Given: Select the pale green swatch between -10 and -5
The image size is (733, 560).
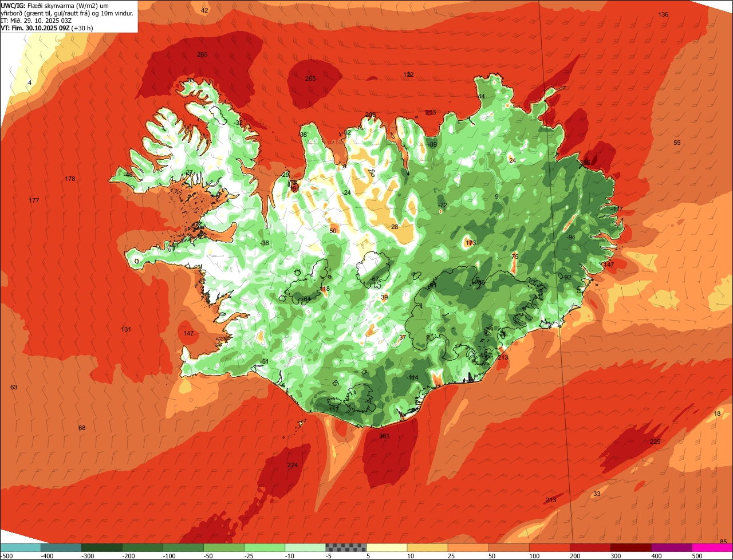Looking at the screenshot, I should point(305,547).
